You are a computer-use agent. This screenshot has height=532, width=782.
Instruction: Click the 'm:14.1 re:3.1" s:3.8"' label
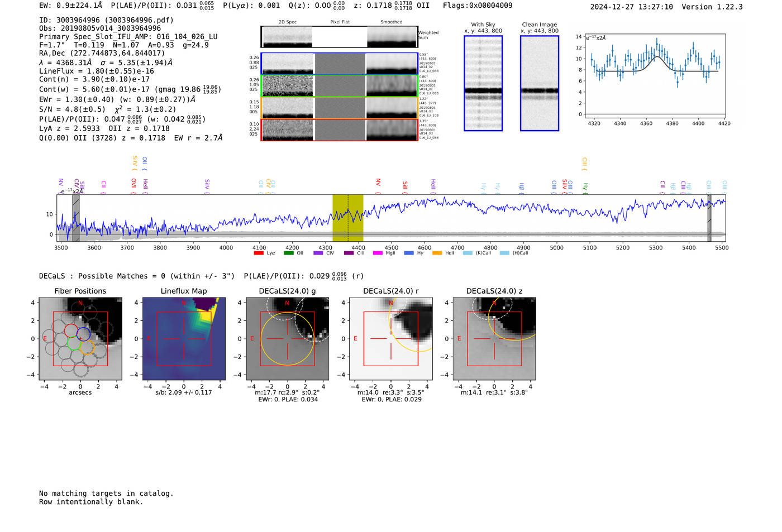(x=494, y=392)
